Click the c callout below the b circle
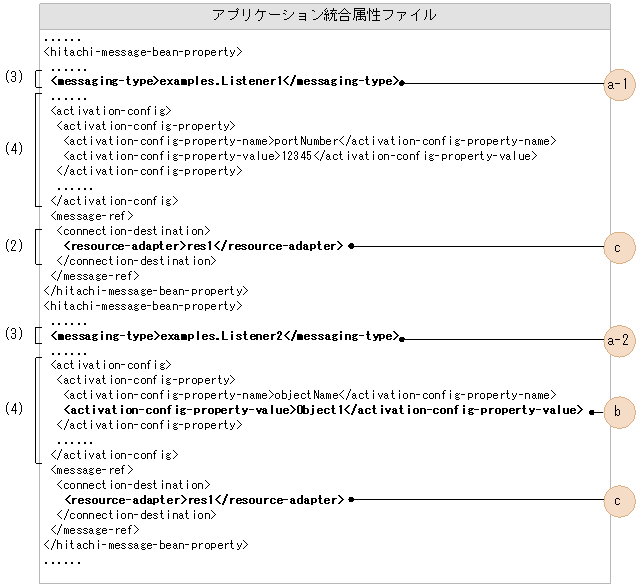Image resolution: width=644 pixels, height=587 pixels. (618, 499)
